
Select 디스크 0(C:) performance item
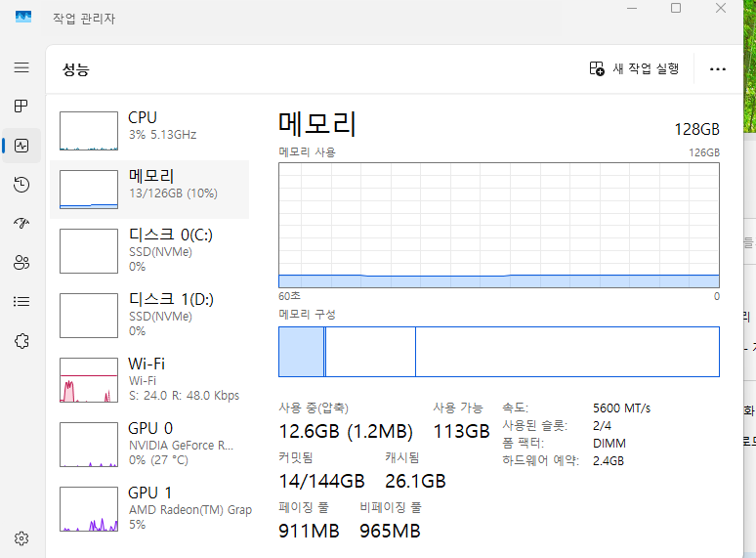click(x=151, y=250)
